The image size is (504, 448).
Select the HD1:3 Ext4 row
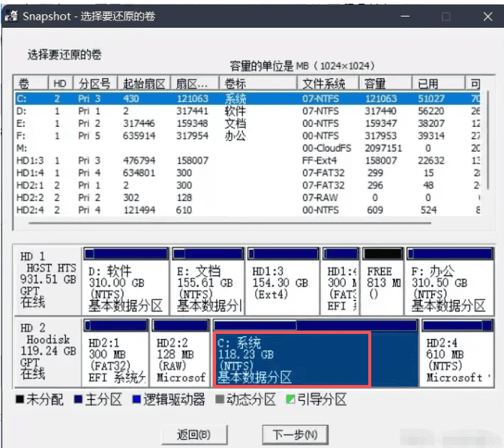pyautogui.click(x=247, y=161)
